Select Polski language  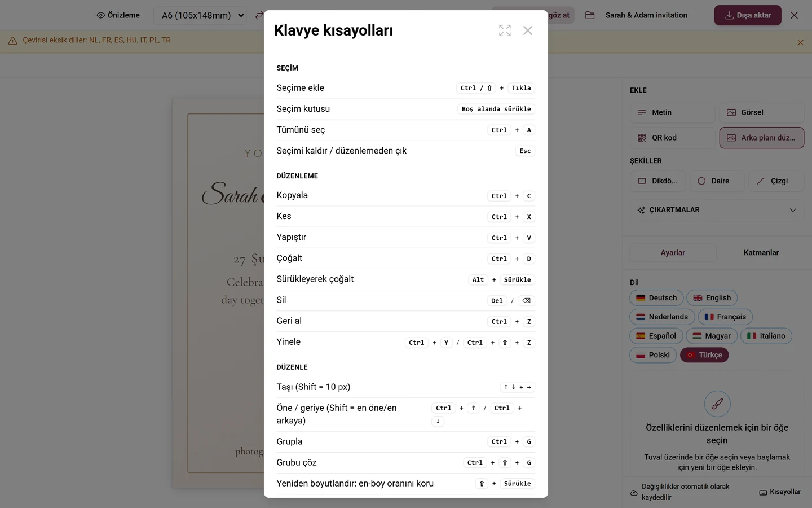point(653,355)
